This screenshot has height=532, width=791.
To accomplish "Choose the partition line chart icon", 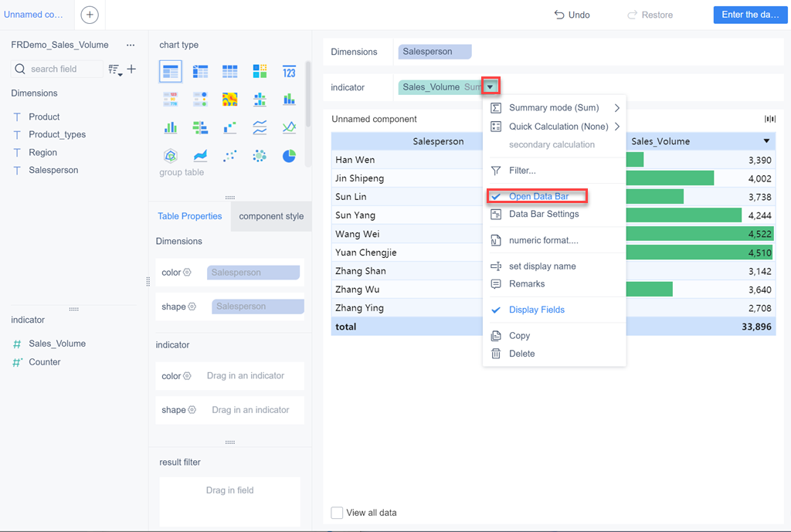I will click(x=260, y=127).
